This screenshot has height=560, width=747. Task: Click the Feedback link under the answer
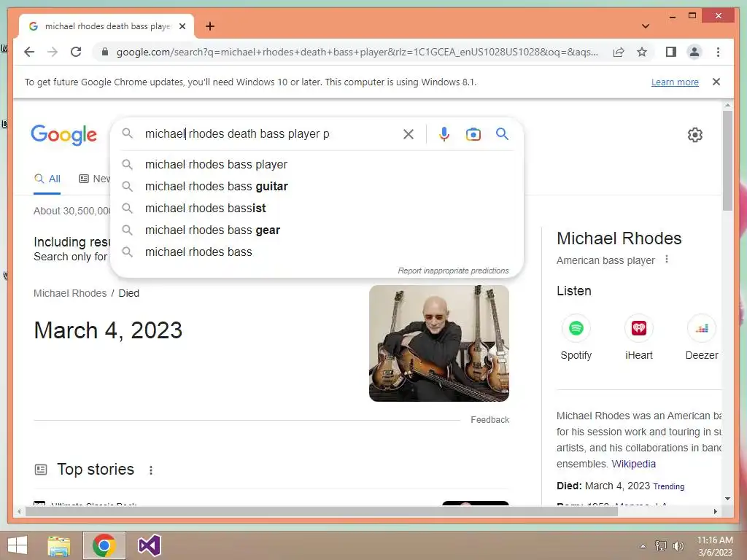[489, 419]
